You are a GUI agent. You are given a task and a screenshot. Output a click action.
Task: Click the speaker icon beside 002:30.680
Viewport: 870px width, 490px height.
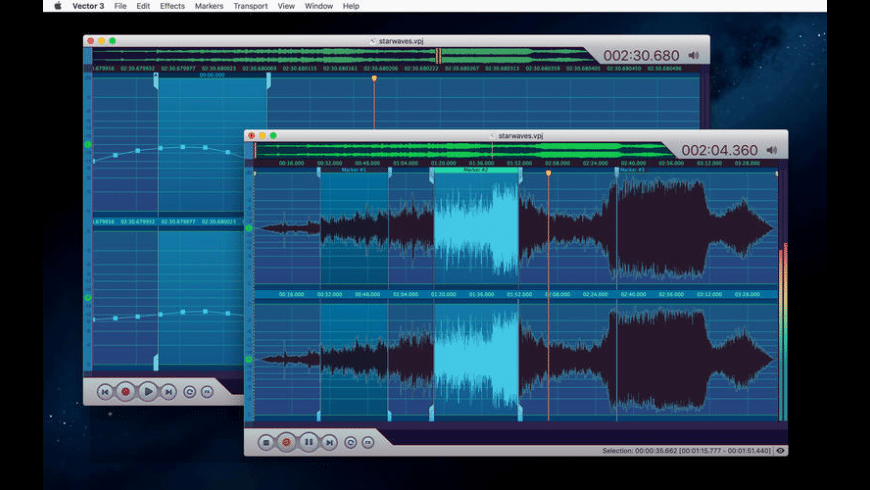[x=693, y=55]
